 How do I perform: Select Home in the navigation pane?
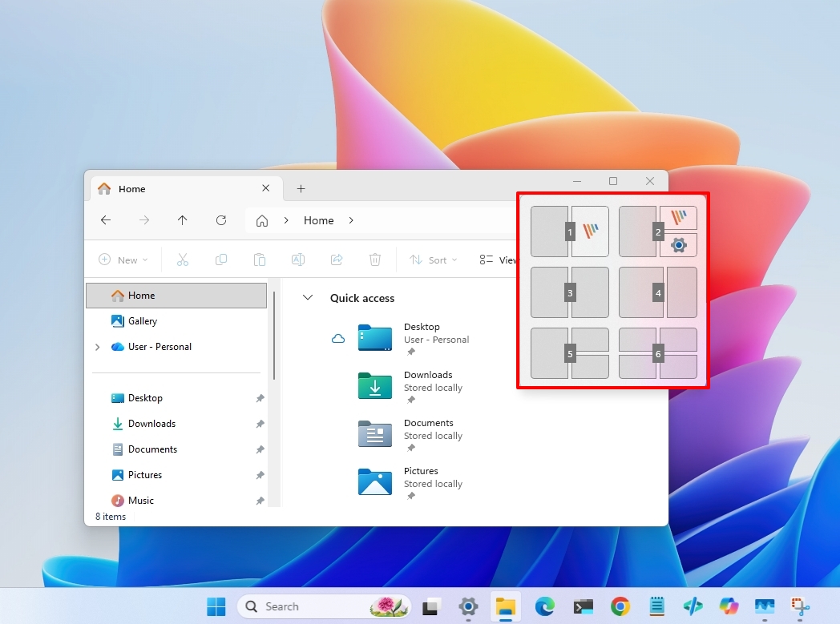[x=176, y=296]
